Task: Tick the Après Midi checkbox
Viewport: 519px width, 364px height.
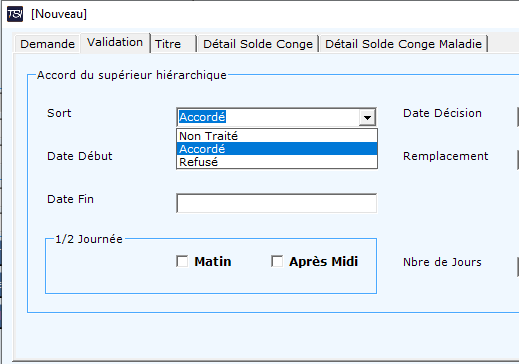Action: click(277, 261)
